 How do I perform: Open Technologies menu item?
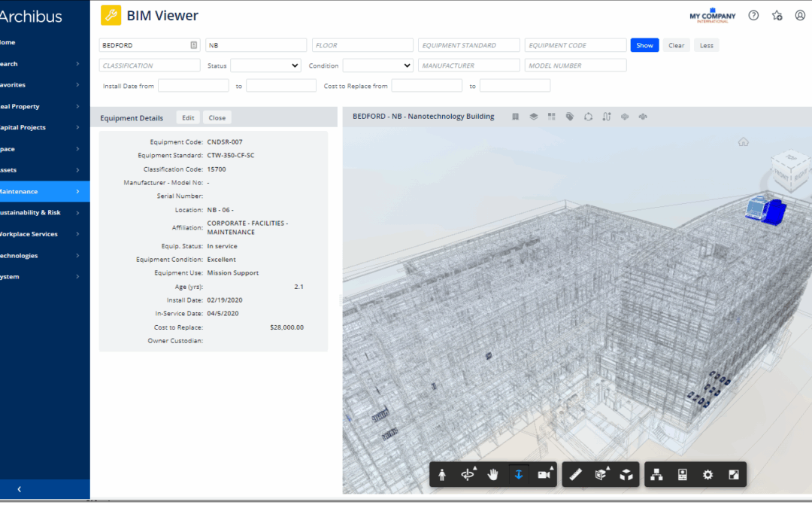[x=44, y=256]
